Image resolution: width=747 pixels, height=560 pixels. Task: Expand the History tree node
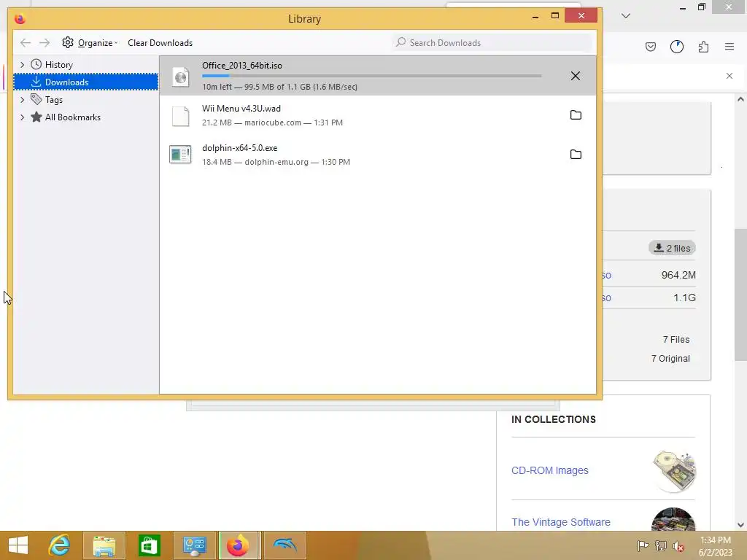pos(23,64)
